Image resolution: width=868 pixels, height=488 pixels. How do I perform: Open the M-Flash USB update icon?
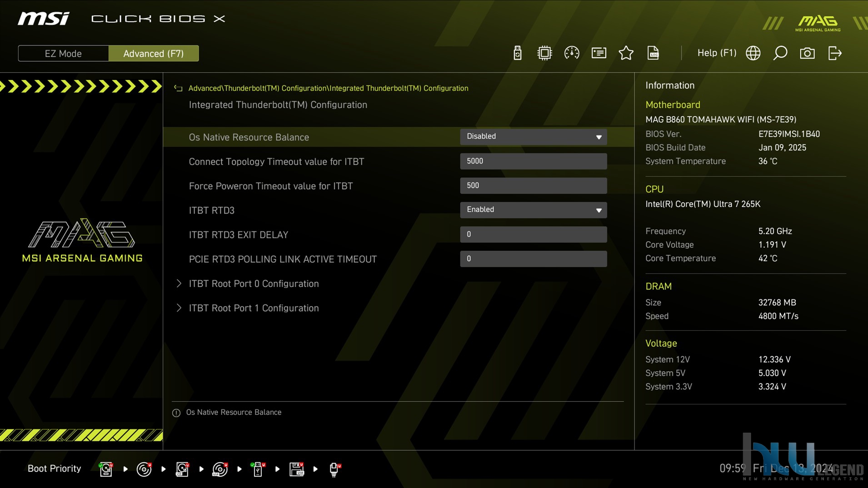[517, 53]
